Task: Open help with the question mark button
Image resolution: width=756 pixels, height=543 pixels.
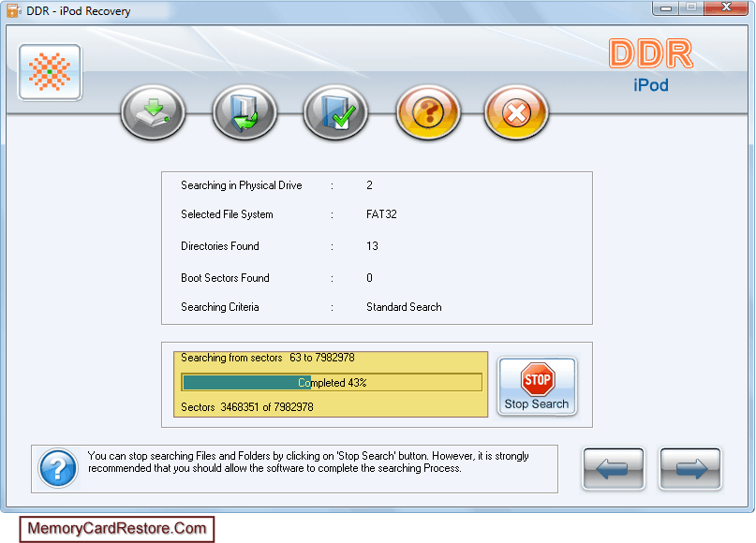Action: click(x=428, y=112)
